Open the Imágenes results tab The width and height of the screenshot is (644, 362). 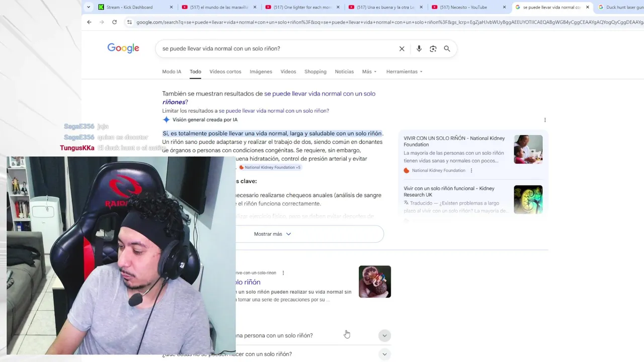[261, 71]
